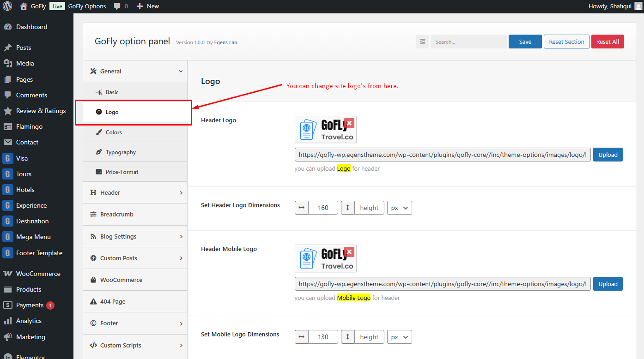Click Upload for Header Mobile Logo
This screenshot has height=359, width=644.
coord(608,284)
